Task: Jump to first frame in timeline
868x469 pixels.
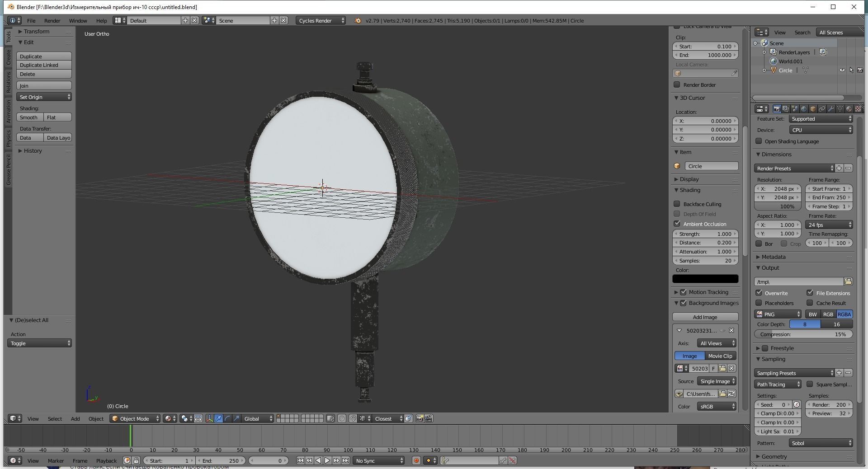Action: (x=300, y=461)
